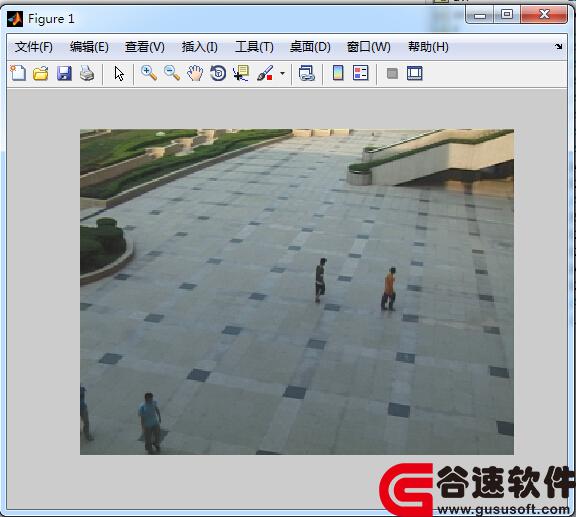Open the 工具(T) menu

(254, 47)
